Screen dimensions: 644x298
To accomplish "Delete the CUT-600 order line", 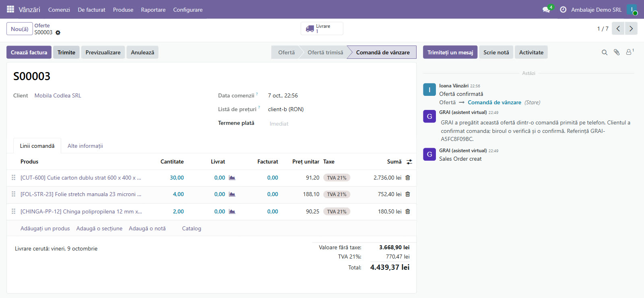I will click(408, 178).
